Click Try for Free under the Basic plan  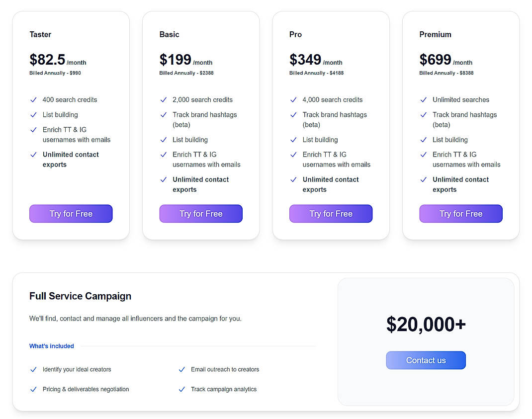[x=201, y=213]
